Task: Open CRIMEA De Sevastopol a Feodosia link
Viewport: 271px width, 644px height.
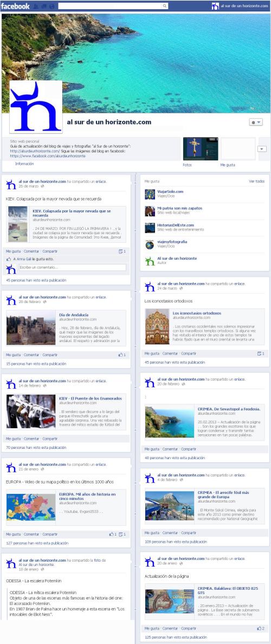Action: click(x=229, y=409)
